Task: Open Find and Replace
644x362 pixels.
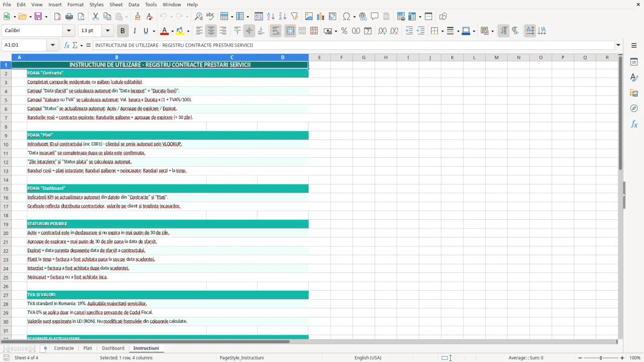Action: (x=199, y=17)
